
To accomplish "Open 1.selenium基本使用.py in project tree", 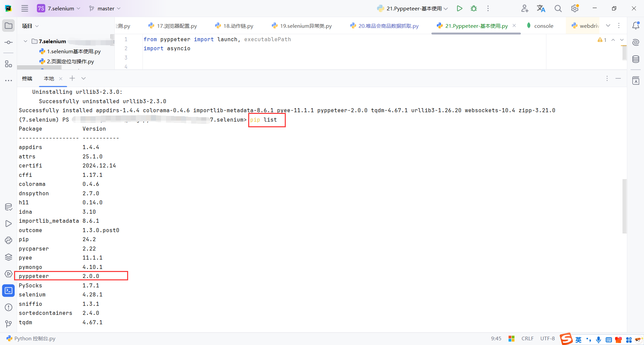I will click(70, 51).
